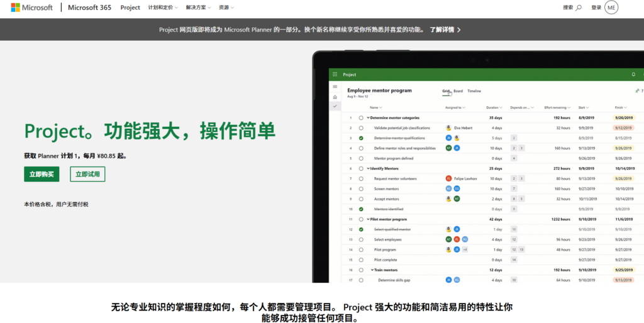Click the green NT avatar in row 4
Viewport: 644px width, 323px height.
pos(448,148)
